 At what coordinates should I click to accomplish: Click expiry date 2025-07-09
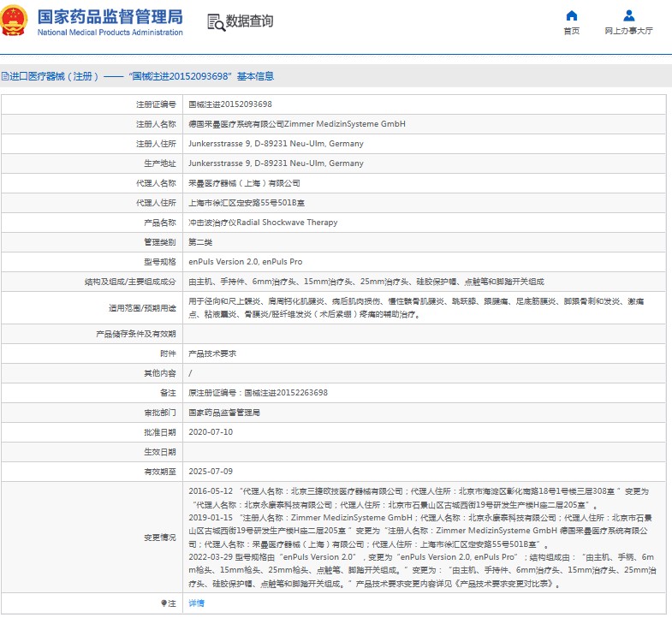(211, 472)
